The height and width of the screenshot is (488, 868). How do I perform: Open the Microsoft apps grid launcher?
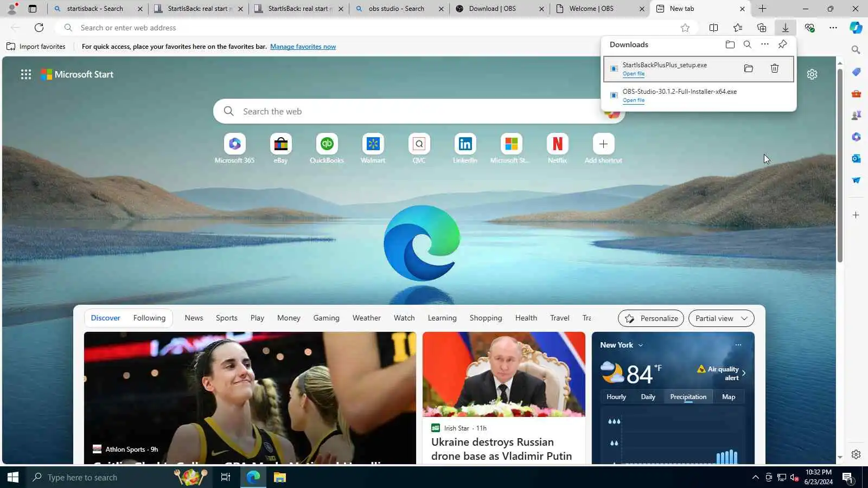(x=25, y=74)
